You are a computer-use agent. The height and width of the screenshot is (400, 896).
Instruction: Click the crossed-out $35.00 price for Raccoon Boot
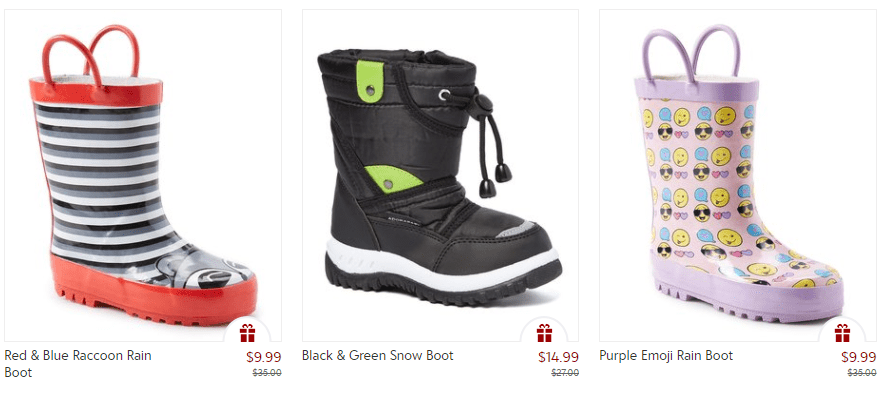point(267,373)
